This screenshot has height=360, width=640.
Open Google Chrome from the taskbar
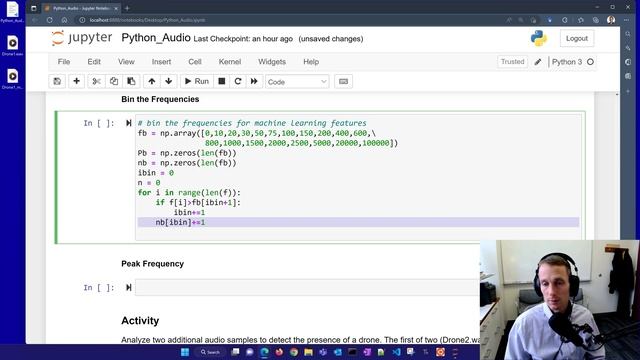click(294, 352)
